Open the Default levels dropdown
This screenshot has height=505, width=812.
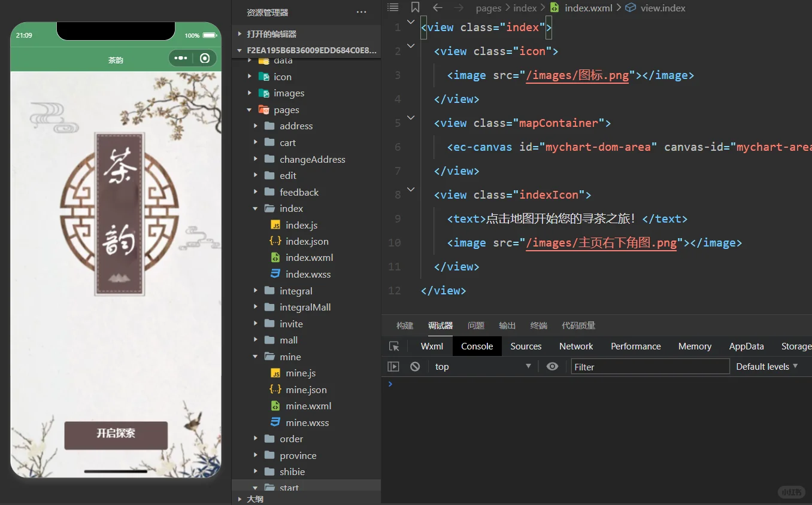(x=767, y=367)
